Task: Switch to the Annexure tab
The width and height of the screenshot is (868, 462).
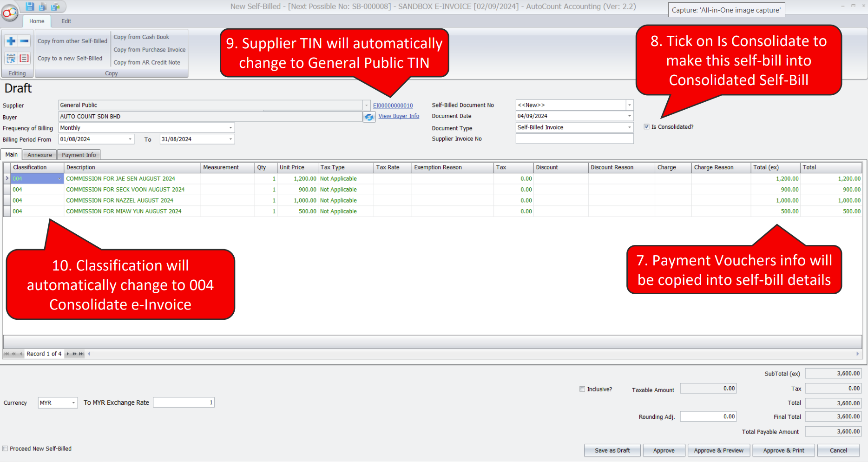Action: pyautogui.click(x=39, y=155)
